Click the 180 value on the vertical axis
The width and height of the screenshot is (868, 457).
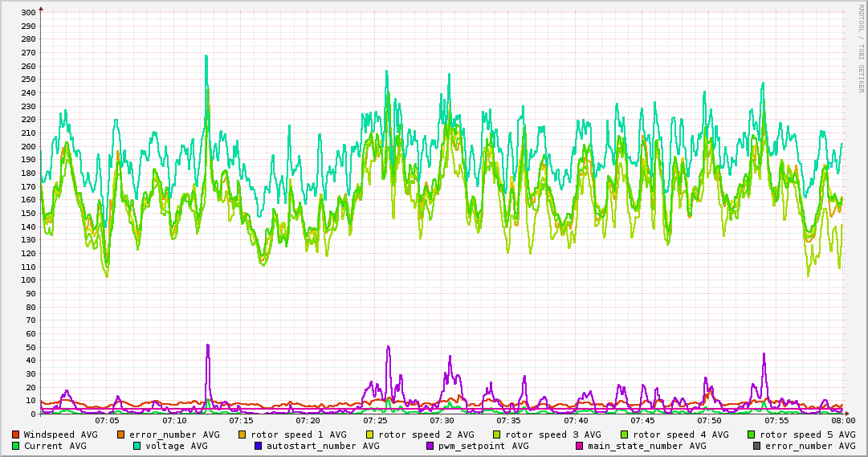[29, 173]
